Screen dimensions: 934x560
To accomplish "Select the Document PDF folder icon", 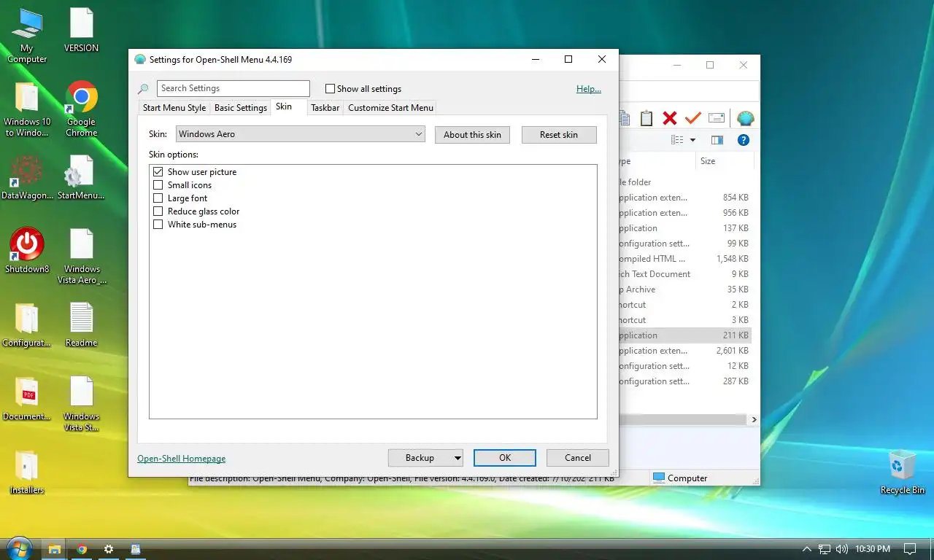I will pyautogui.click(x=27, y=399).
